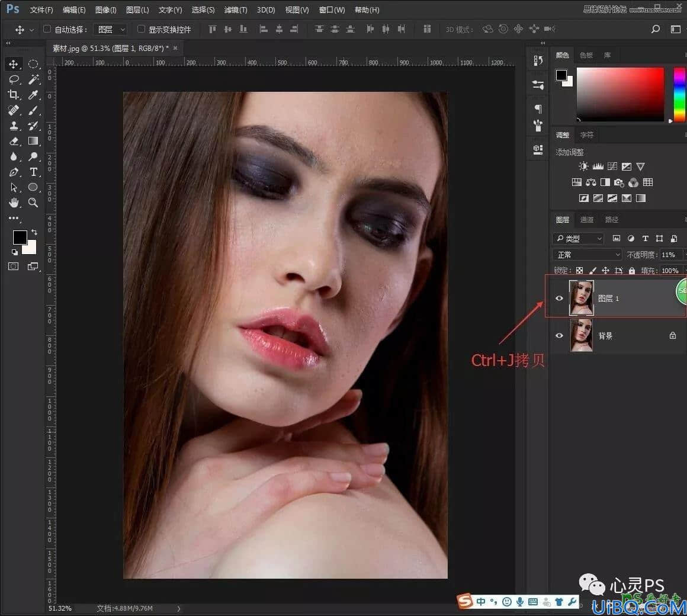
Task: Open the 文件(F) menu
Action: [41, 9]
